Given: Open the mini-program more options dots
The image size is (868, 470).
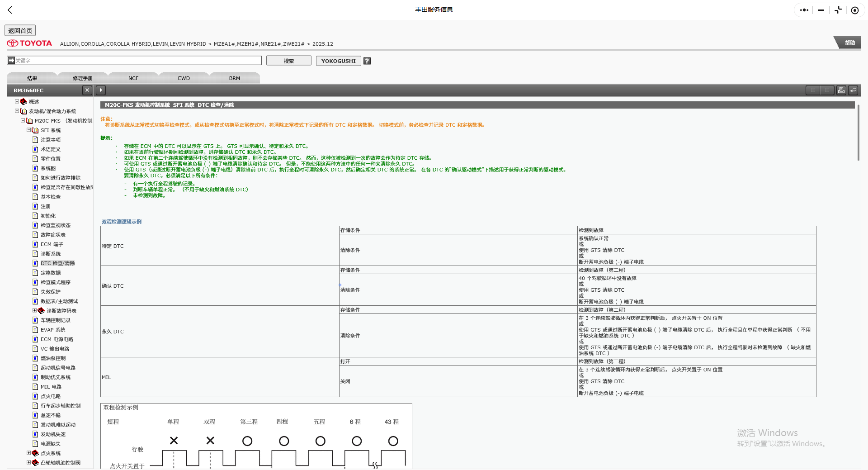Looking at the screenshot, I should pos(804,10).
